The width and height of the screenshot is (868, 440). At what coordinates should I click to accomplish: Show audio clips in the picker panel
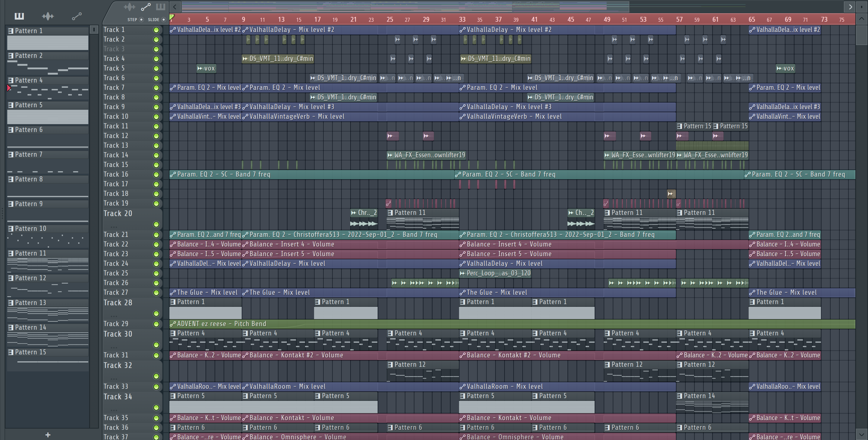tap(48, 16)
